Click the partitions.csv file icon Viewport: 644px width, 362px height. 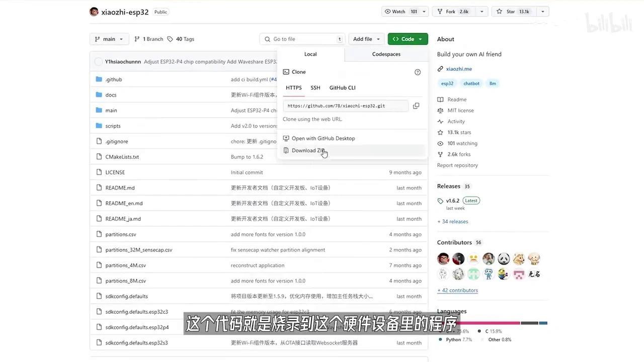click(99, 234)
